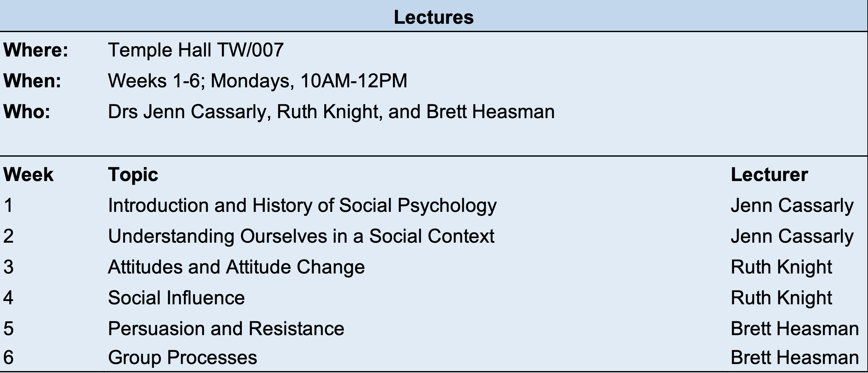Select the Temple Hall TW/007 location text
The height and width of the screenshot is (373, 868).
[x=195, y=50]
